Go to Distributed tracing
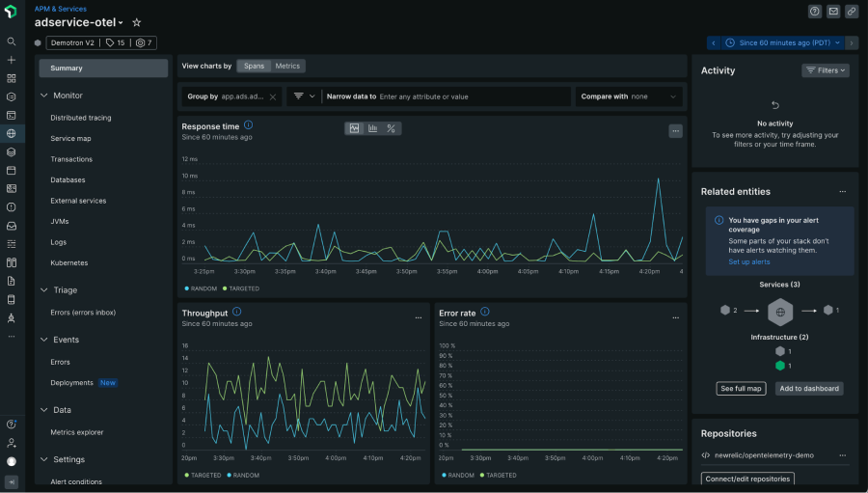The width and height of the screenshot is (868, 493). pos(81,118)
